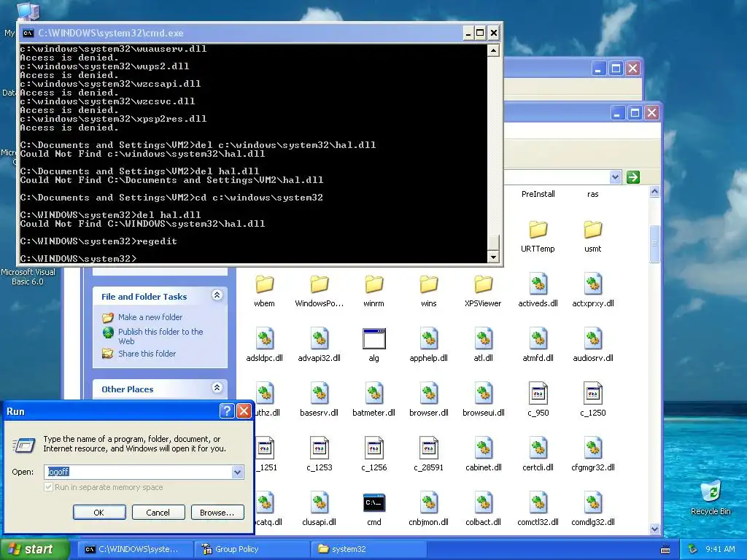This screenshot has height=560, width=747.
Task: Click the cmd window system menu icon
Action: point(28,33)
